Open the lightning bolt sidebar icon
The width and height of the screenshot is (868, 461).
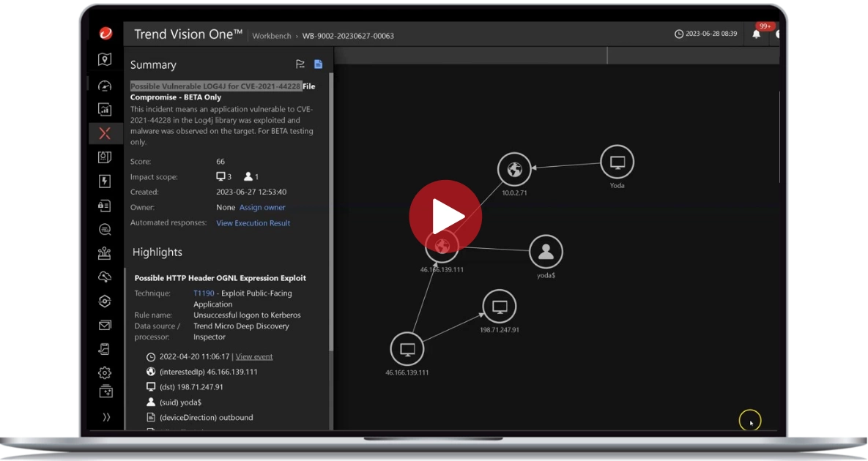point(105,181)
